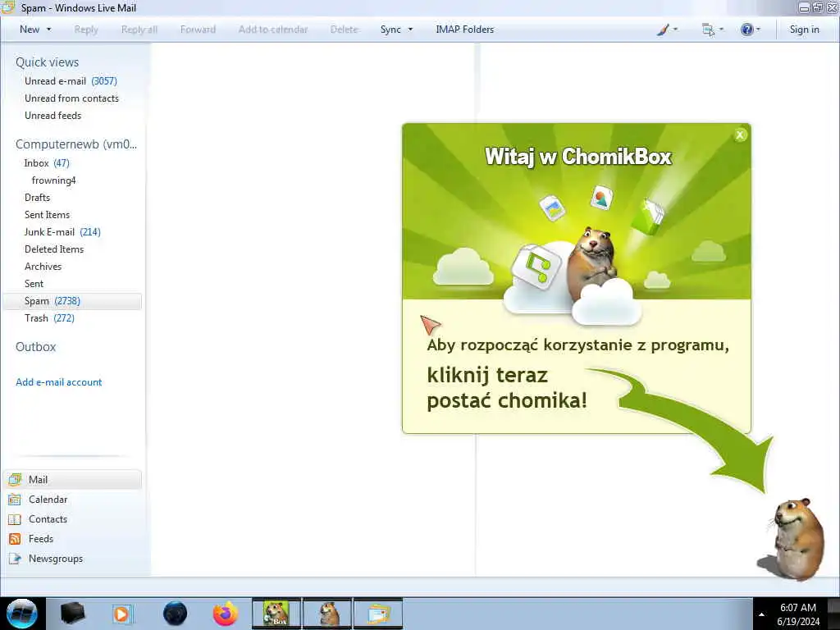Click the Sync toolbar button
This screenshot has width=840, height=630.
pos(390,30)
